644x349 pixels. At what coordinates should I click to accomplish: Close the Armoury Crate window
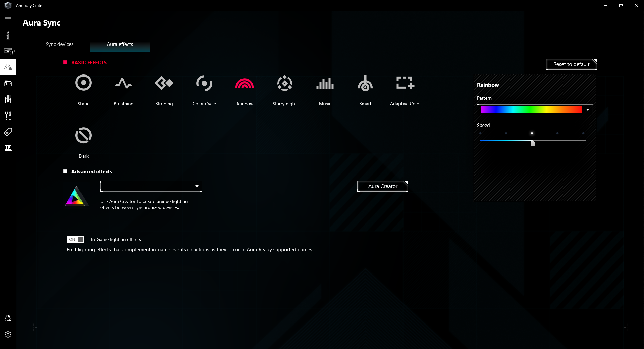point(636,5)
